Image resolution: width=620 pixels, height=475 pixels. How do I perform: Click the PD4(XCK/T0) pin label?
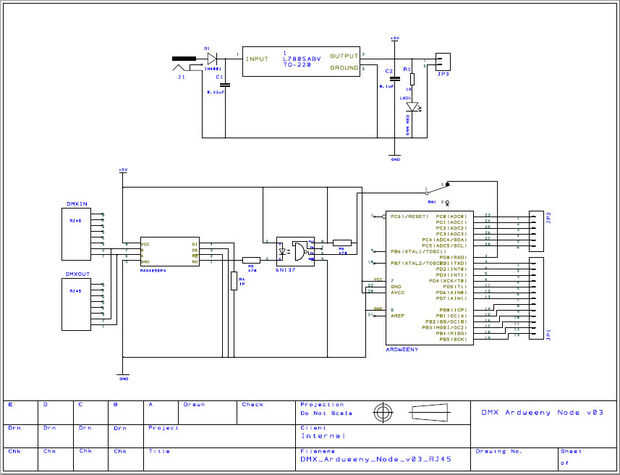coord(448,281)
